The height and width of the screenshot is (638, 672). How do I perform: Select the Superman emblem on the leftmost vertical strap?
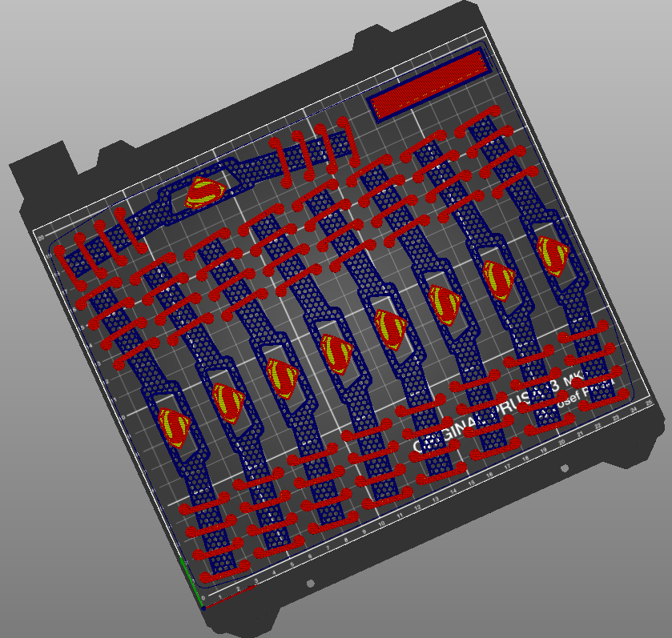pyautogui.click(x=174, y=427)
